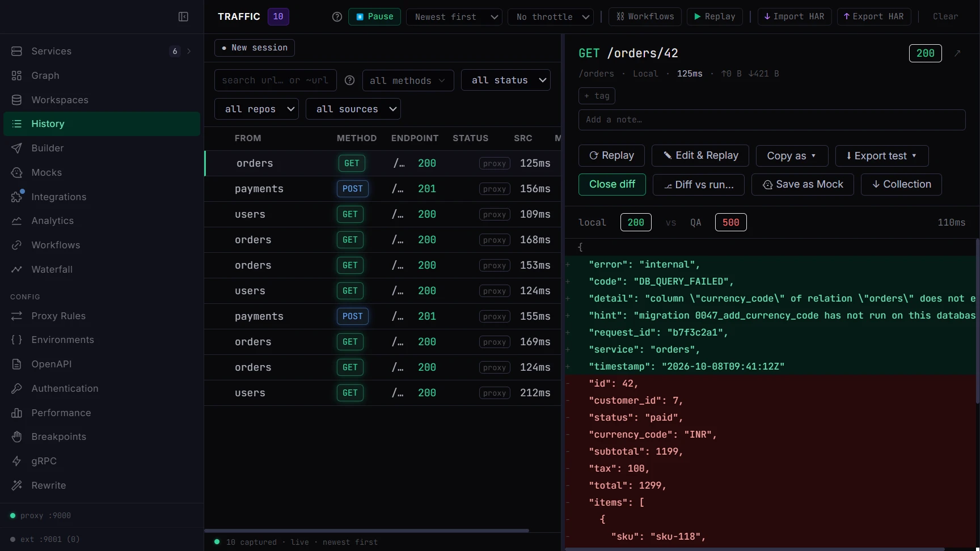Click the Export HAR button

(x=874, y=16)
